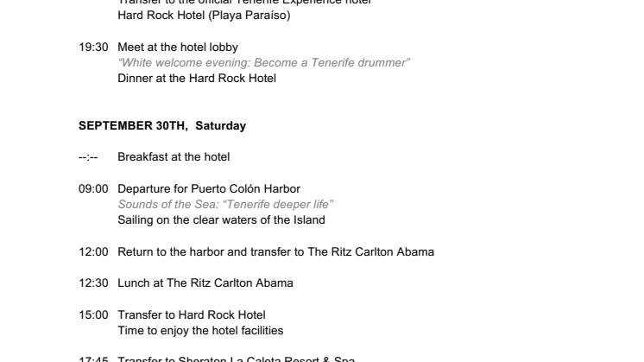Image resolution: width=644 pixels, height=362 pixels.
Task: Click 'Departure for Puerto Colón Harbor' text
Action: [209, 189]
